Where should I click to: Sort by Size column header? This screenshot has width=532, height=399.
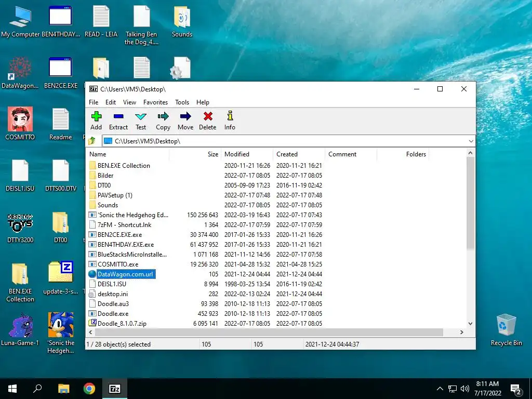[195, 154]
